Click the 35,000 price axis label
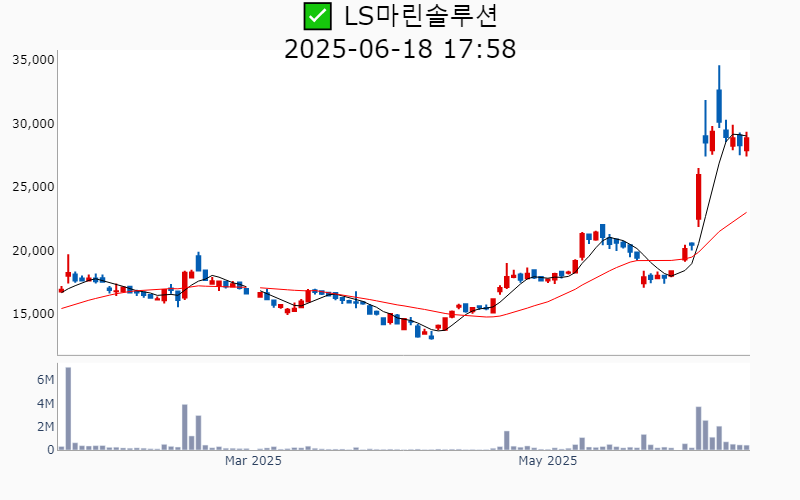 coord(33,60)
